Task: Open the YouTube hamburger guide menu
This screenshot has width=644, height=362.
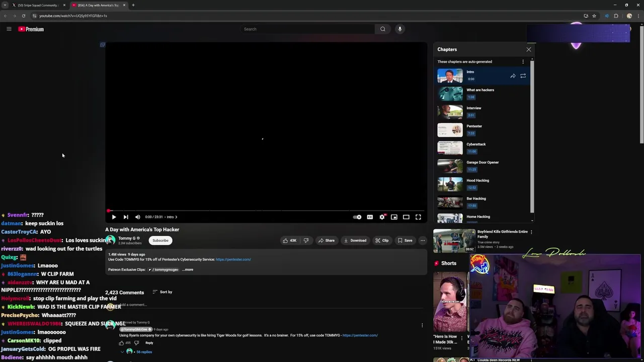Action: [x=9, y=29]
